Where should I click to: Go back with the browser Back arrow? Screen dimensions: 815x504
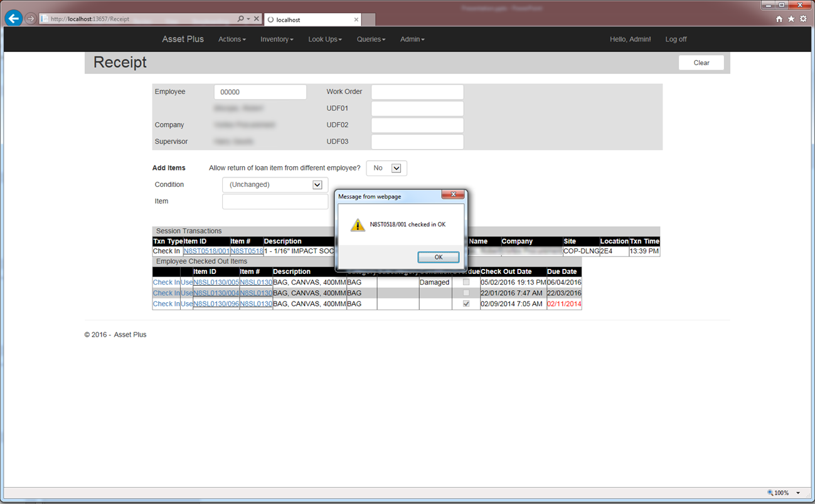pyautogui.click(x=13, y=19)
